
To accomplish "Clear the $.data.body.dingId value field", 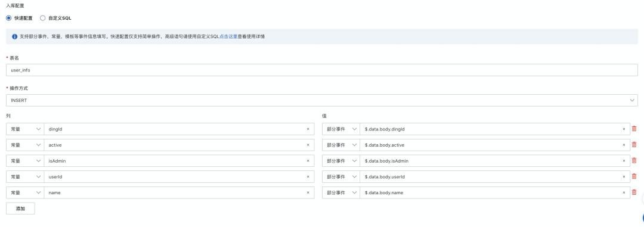I will [x=624, y=129].
